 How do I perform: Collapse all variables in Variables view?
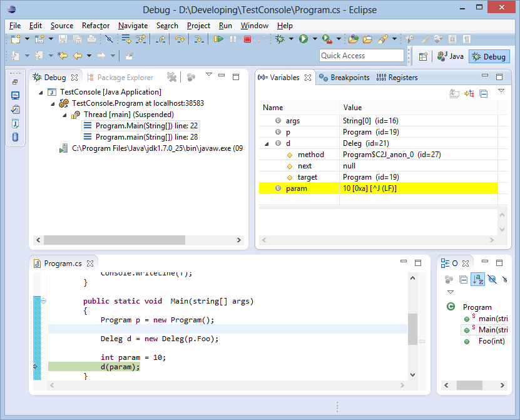coord(483,94)
